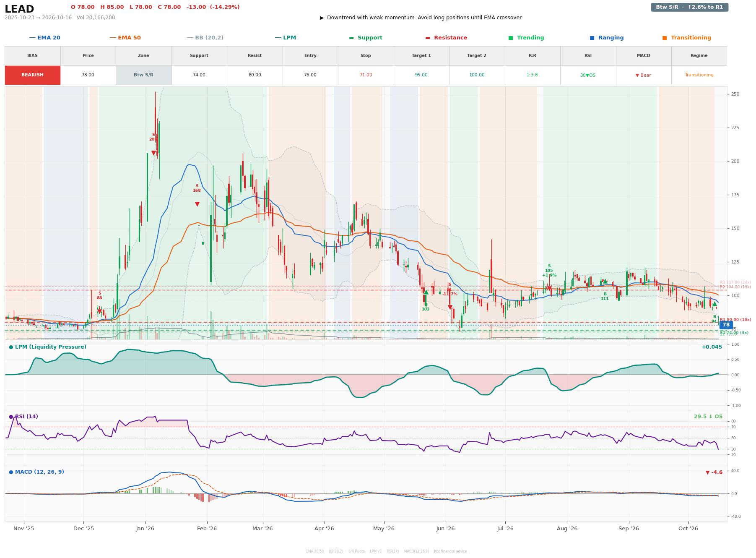The image size is (756, 558).
Task: Click the Transitioning regime legend entry
Action: (687, 38)
